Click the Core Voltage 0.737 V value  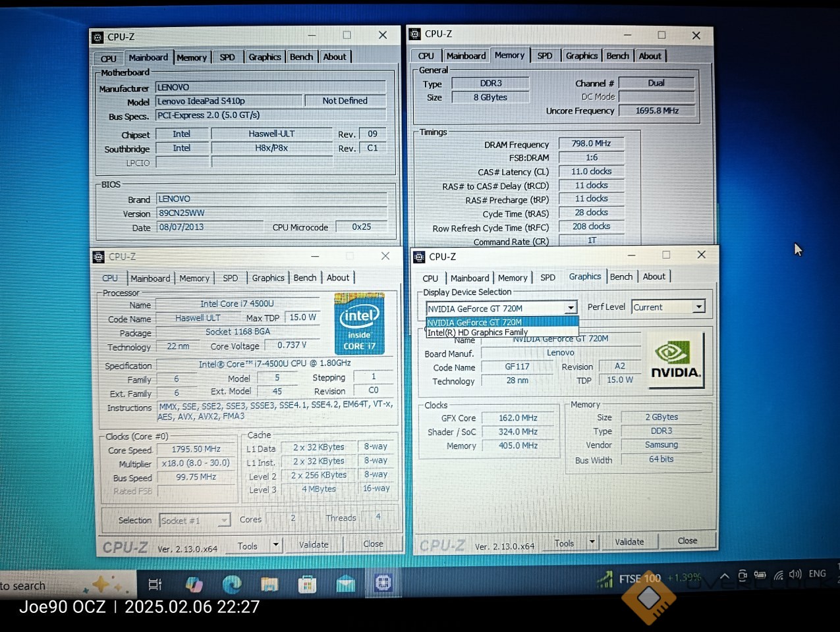tap(291, 345)
